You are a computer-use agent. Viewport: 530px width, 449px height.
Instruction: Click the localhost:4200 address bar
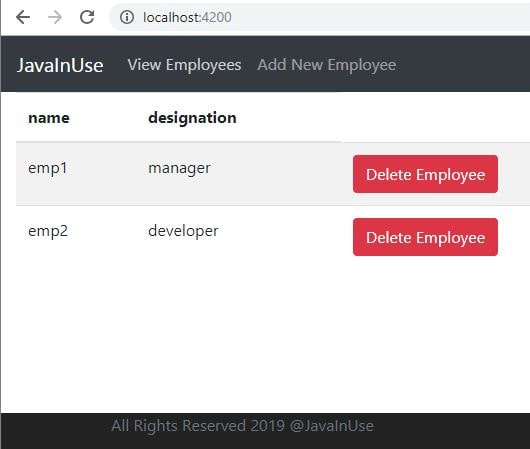(321, 17)
